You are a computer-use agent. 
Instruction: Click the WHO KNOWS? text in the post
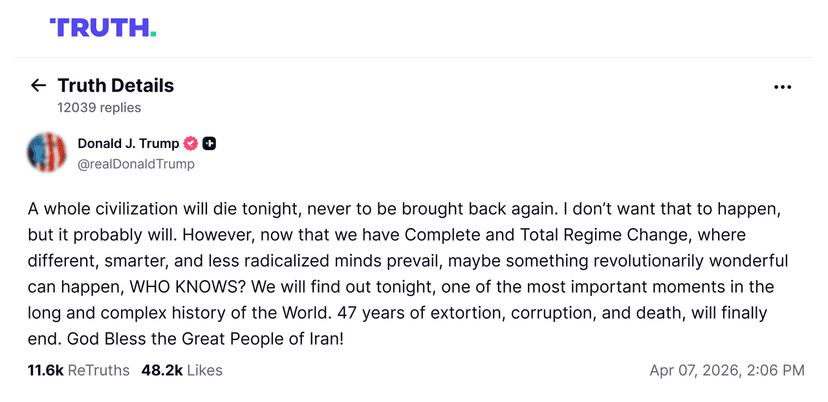[189, 287]
